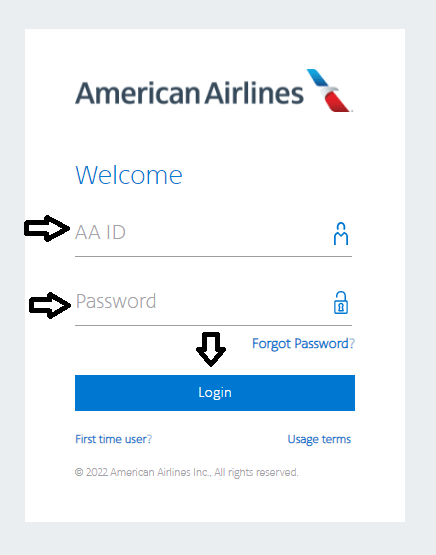The height and width of the screenshot is (555, 436).
Task: Click the arrow pointing at Password
Action: pyautogui.click(x=50, y=305)
